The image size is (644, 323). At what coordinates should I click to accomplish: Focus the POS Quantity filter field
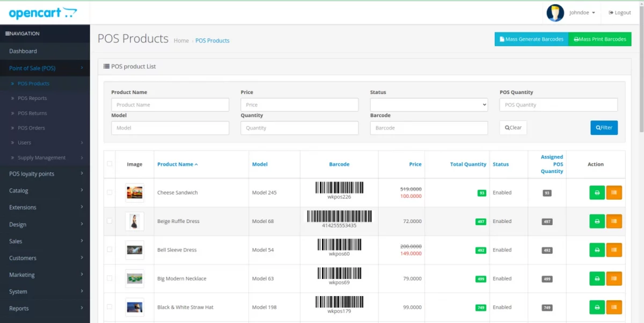pos(559,105)
